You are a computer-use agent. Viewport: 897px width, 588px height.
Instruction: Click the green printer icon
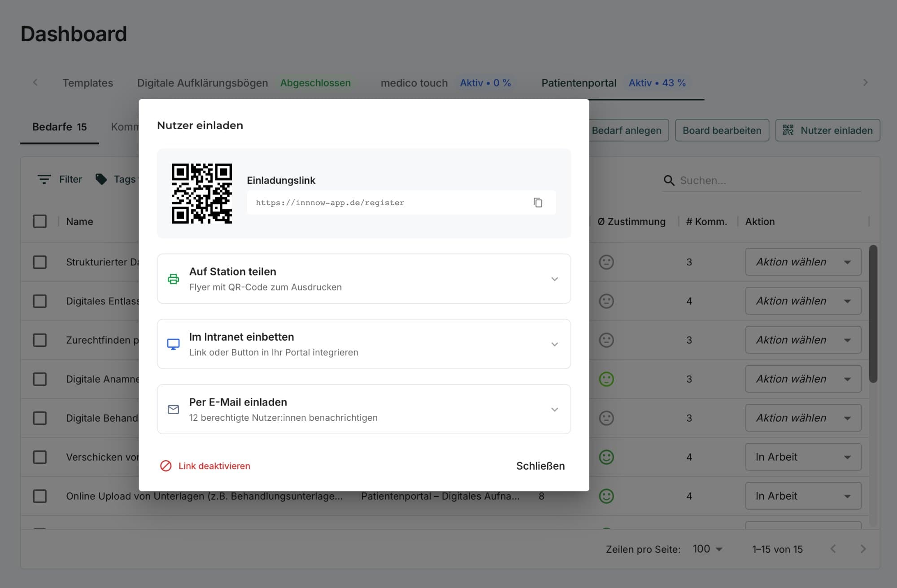173,279
